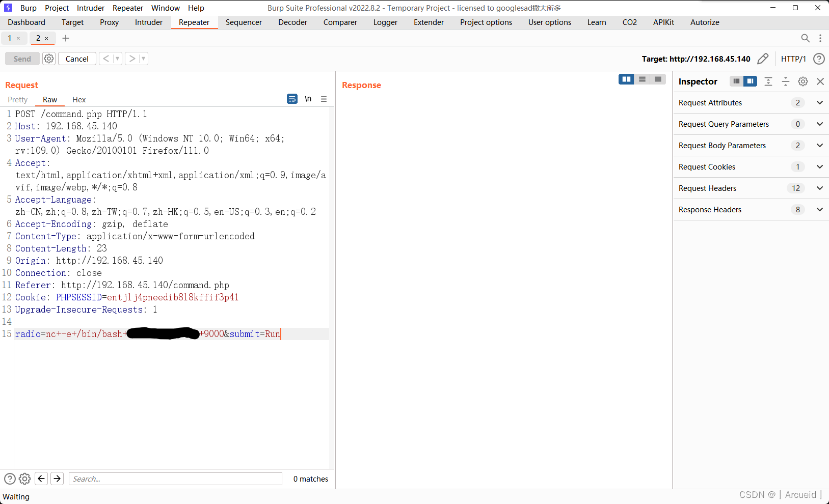Dock Inspector panel to right side icon
829x504 pixels.
pos(750,81)
